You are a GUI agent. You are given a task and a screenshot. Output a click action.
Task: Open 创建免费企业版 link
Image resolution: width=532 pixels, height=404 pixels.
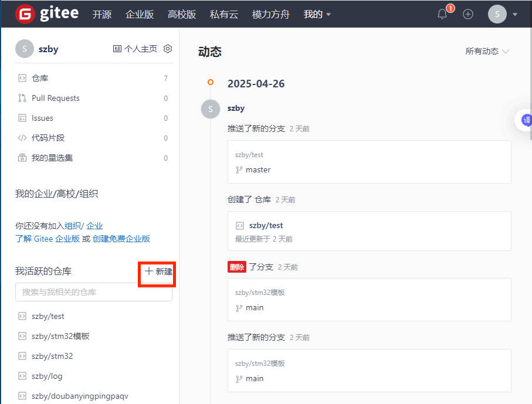click(x=121, y=239)
